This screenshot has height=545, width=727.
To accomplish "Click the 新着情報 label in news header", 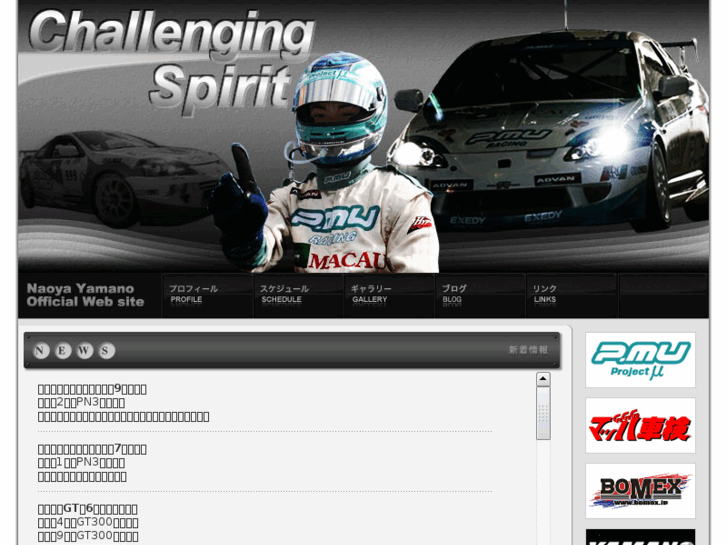I will tap(528, 350).
